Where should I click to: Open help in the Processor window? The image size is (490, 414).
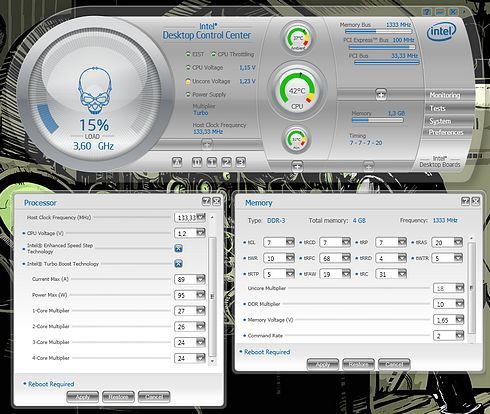(206, 201)
